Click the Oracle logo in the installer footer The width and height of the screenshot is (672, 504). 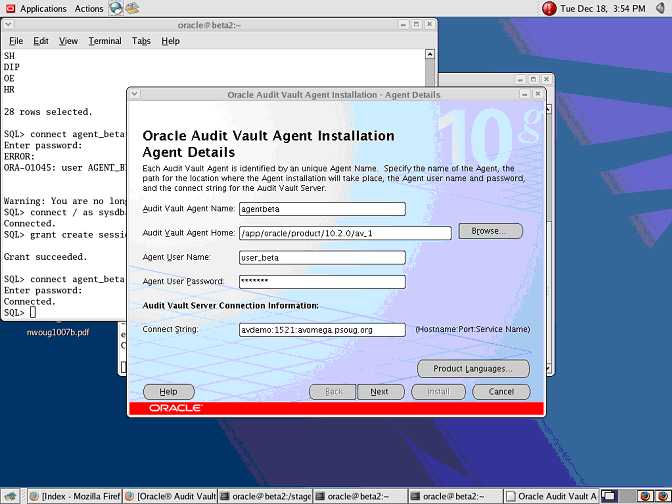[175, 408]
